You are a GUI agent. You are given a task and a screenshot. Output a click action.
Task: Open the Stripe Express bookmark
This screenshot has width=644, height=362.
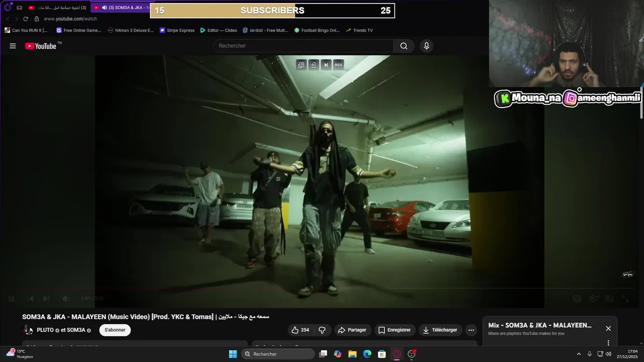(x=177, y=30)
